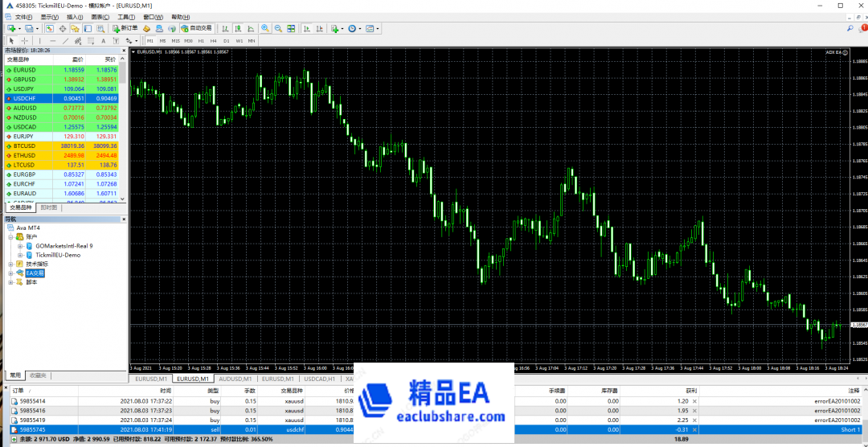Image resolution: width=868 pixels, height=447 pixels.
Task: Close the xauusd order with 2.25 profit
Action: tap(694, 420)
